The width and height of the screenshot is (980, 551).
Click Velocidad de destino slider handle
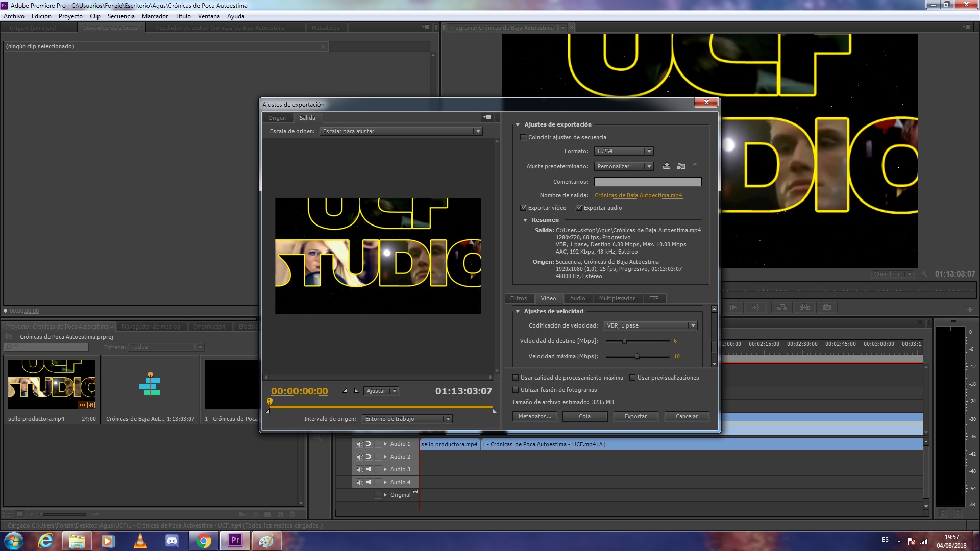624,341
